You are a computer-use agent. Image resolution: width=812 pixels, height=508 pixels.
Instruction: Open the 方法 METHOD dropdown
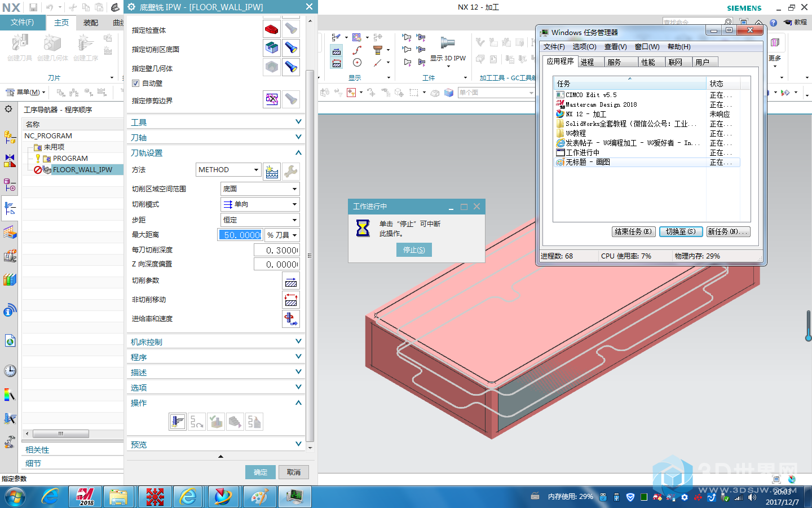click(x=228, y=170)
